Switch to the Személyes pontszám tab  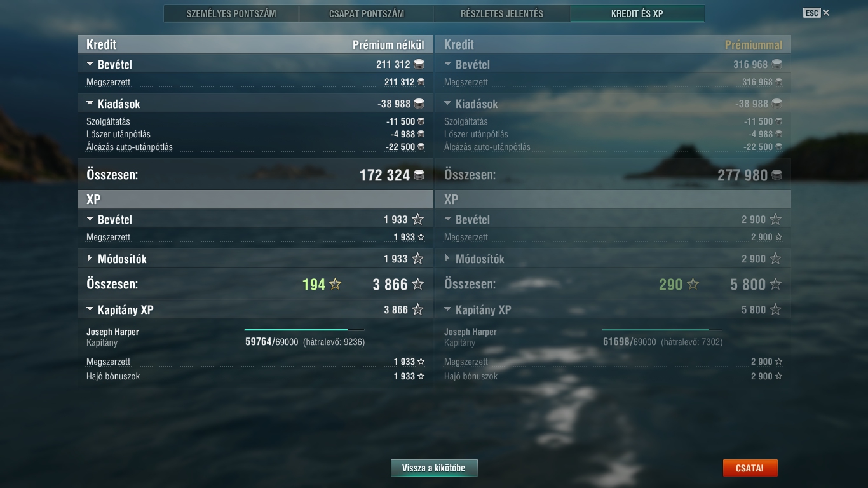231,13
